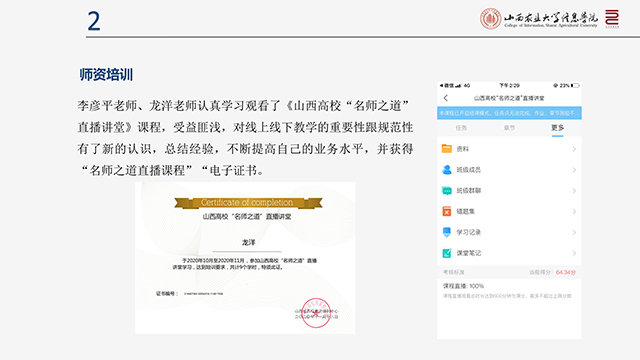Viewport: 640px width, 360px height.
Task: Switch to the 章节 tab
Action: click(509, 128)
